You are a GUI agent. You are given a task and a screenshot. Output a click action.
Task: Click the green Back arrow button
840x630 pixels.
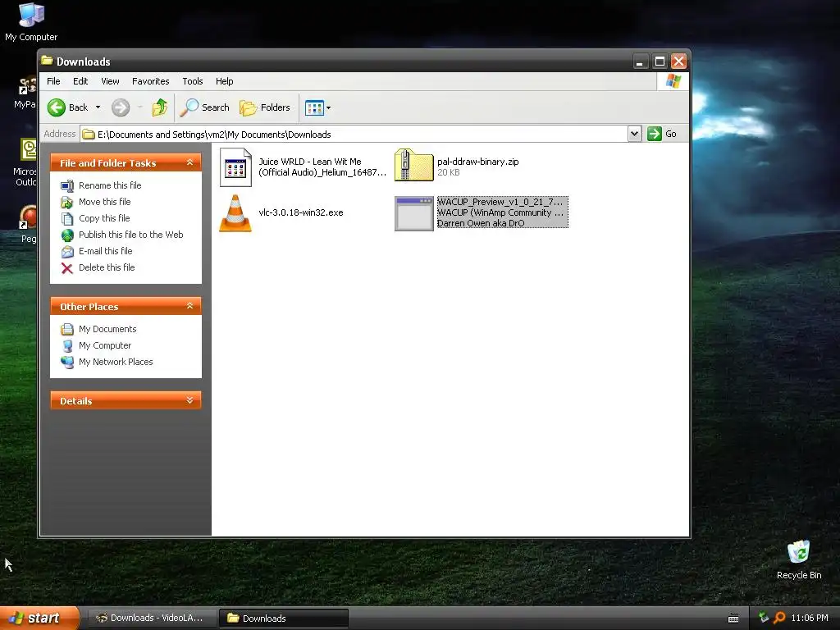pos(57,107)
